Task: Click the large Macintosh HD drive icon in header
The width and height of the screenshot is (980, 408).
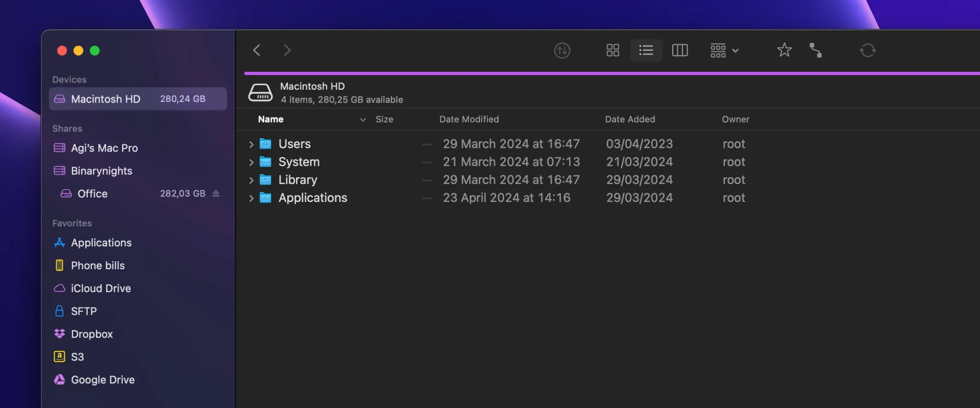Action: tap(260, 93)
